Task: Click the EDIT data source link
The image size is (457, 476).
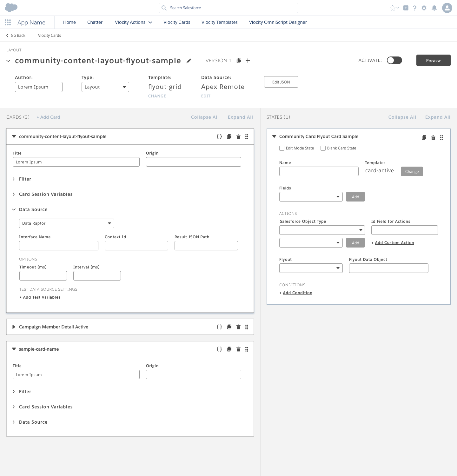Action: pos(206,96)
